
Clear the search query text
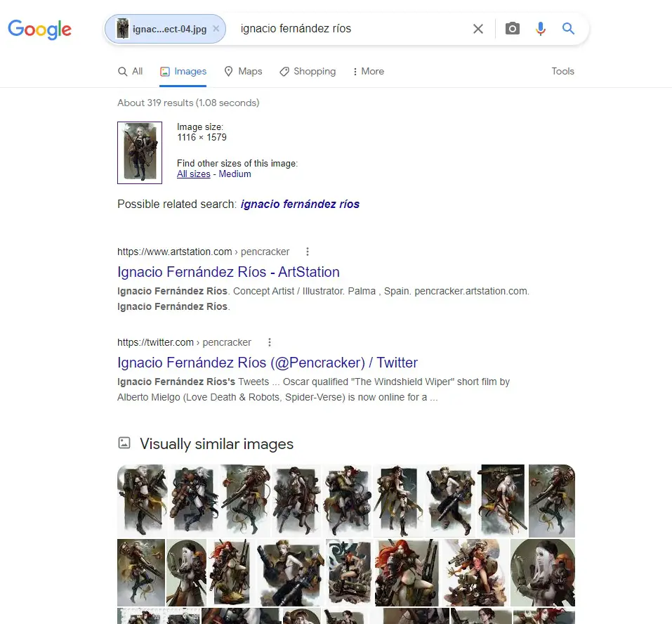[x=478, y=29]
